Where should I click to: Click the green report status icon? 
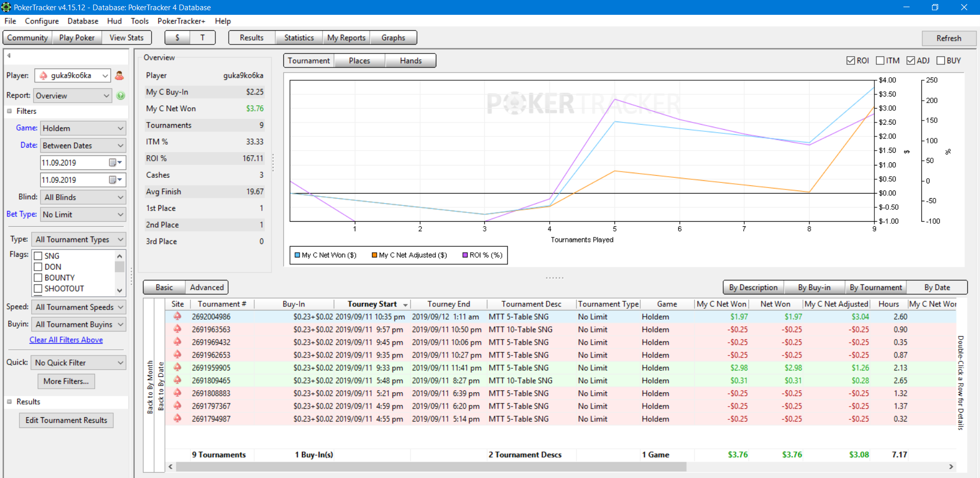click(121, 95)
